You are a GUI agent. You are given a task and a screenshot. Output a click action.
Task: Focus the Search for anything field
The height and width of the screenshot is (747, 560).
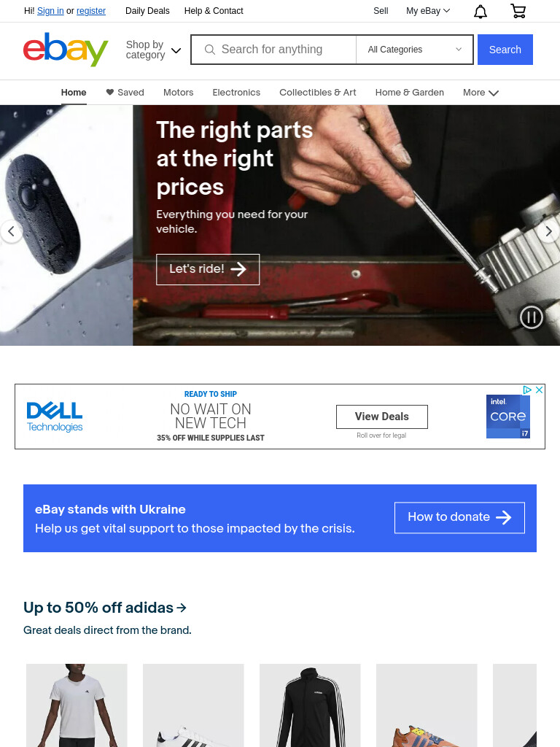(273, 50)
